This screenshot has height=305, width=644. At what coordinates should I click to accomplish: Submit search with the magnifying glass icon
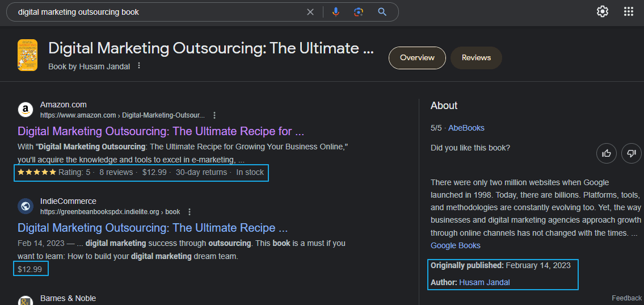(x=382, y=12)
